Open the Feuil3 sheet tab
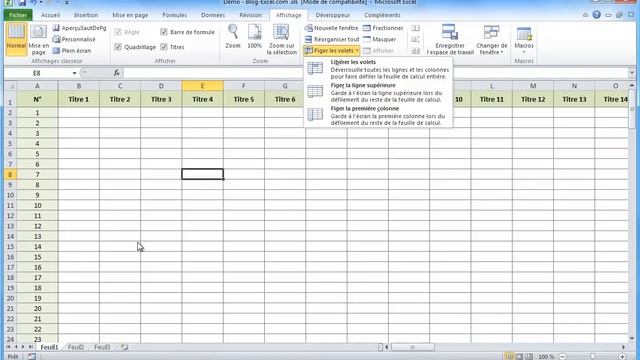Viewport: 640px width, 360px height. pyautogui.click(x=102, y=347)
